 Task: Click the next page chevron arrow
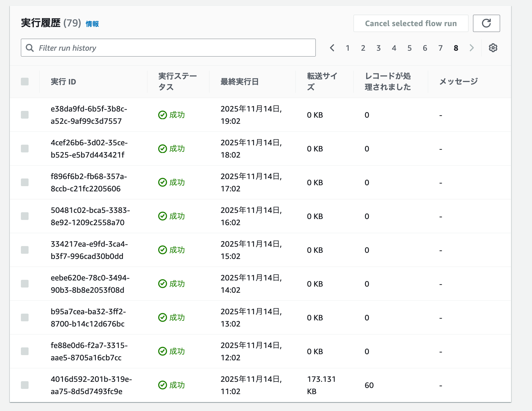pos(471,48)
